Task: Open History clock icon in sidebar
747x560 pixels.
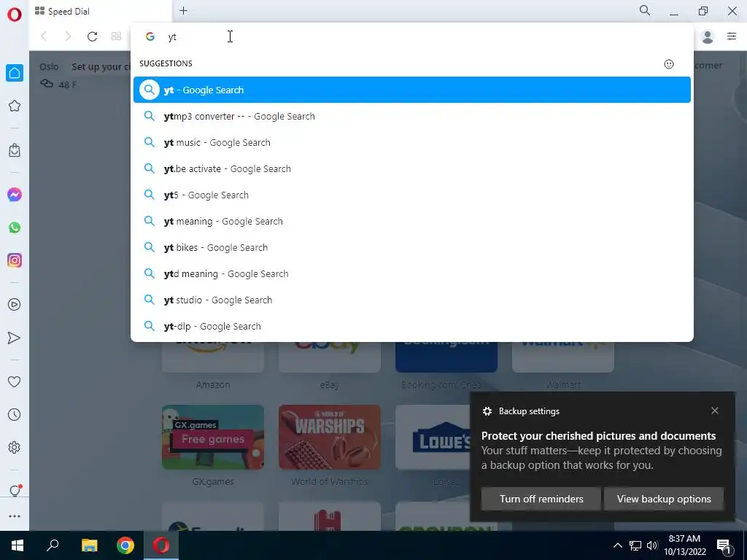Action: click(x=15, y=415)
